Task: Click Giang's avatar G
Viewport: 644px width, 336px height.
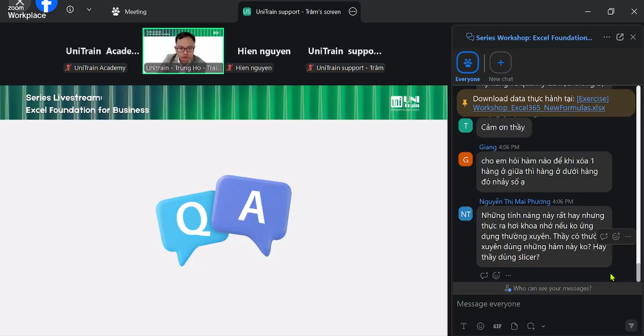Action: (465, 159)
